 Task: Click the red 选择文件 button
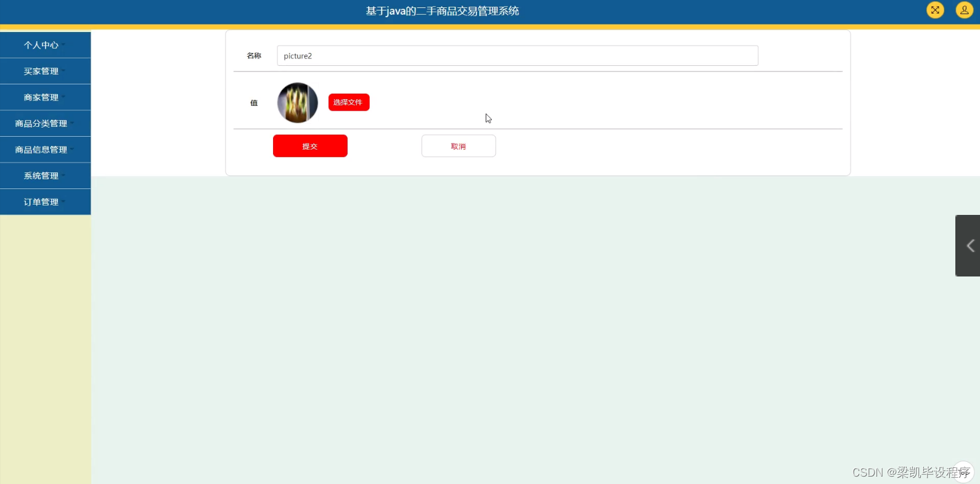click(349, 102)
